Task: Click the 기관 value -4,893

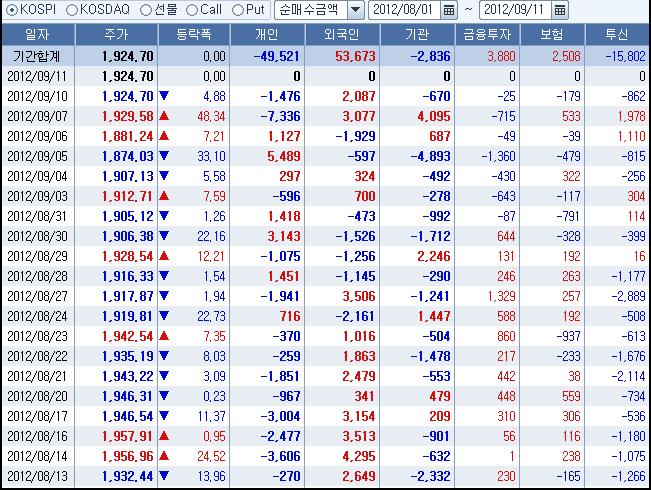Action: tap(431, 156)
